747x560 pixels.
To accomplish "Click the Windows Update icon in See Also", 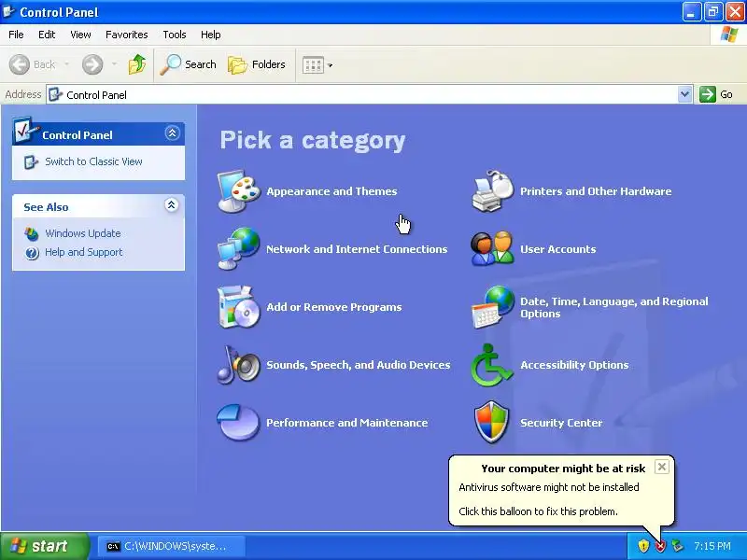I will (32, 233).
